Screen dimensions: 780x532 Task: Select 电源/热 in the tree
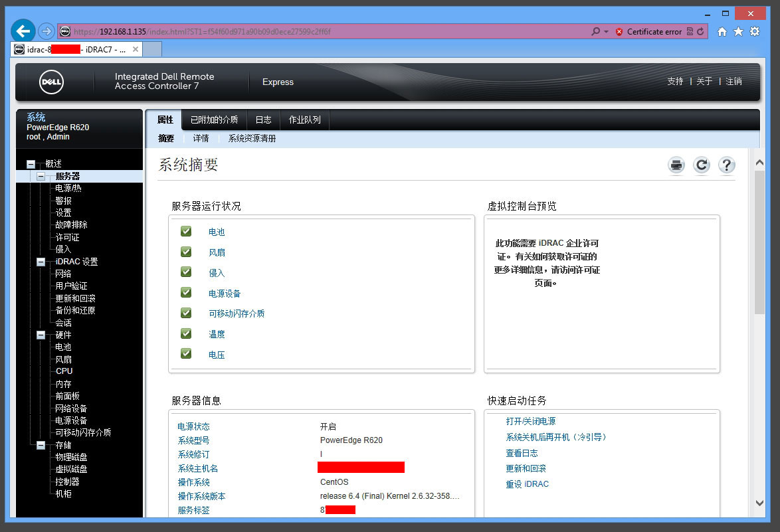point(68,188)
